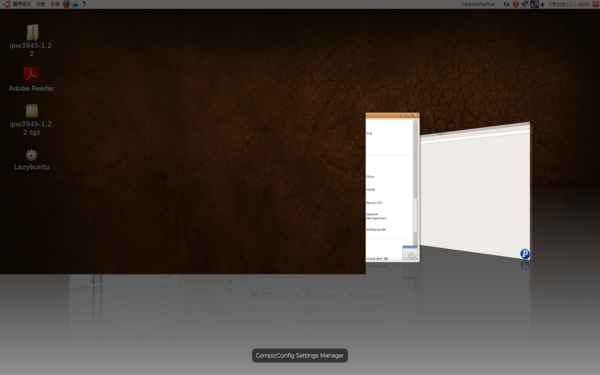This screenshot has height=375, width=600.
Task: Click the Group and Tab entry
Action: click(x=377, y=259)
